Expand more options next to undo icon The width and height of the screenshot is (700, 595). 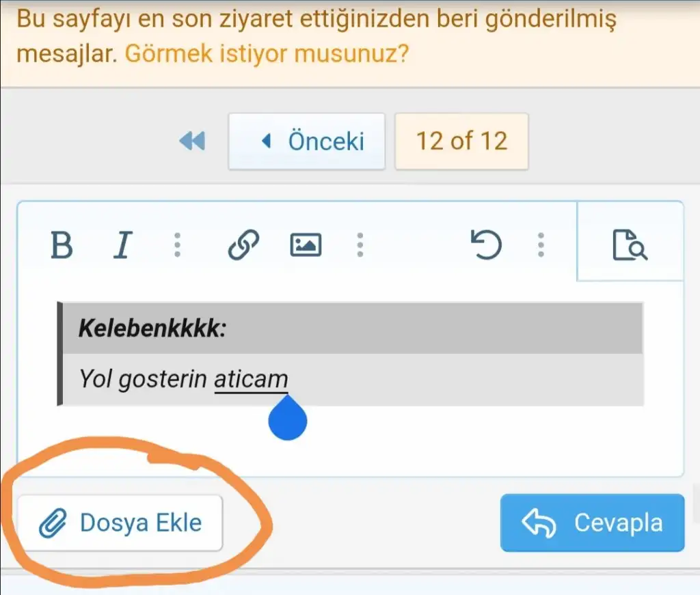541,245
